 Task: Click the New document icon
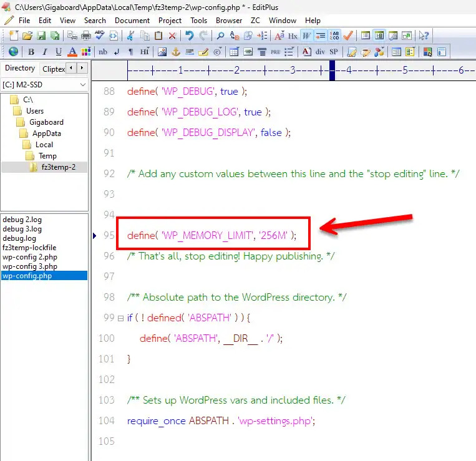13,36
